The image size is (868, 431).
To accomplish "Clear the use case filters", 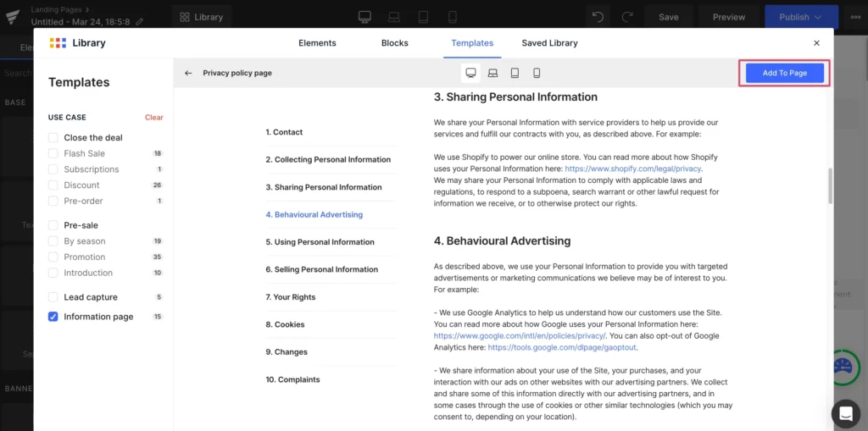I will (153, 118).
